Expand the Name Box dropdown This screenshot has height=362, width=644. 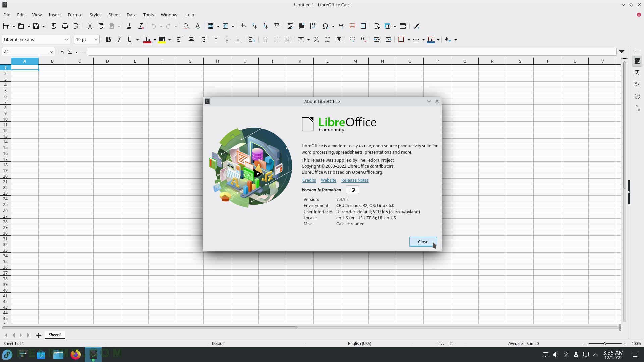point(51,52)
